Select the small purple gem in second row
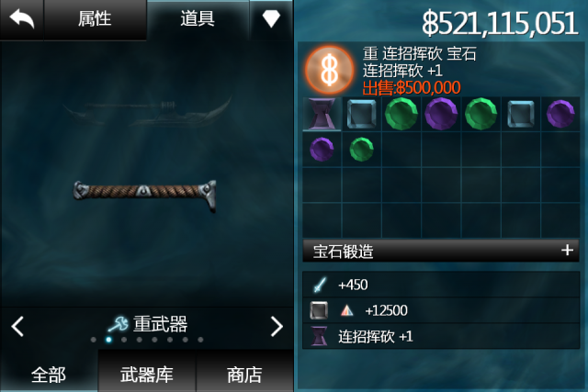This screenshot has width=588, height=392. tap(322, 149)
